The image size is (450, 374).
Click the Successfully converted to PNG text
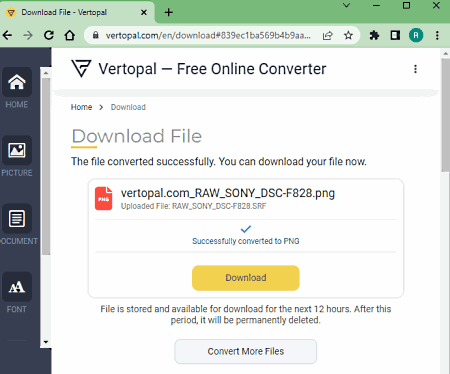tap(246, 241)
